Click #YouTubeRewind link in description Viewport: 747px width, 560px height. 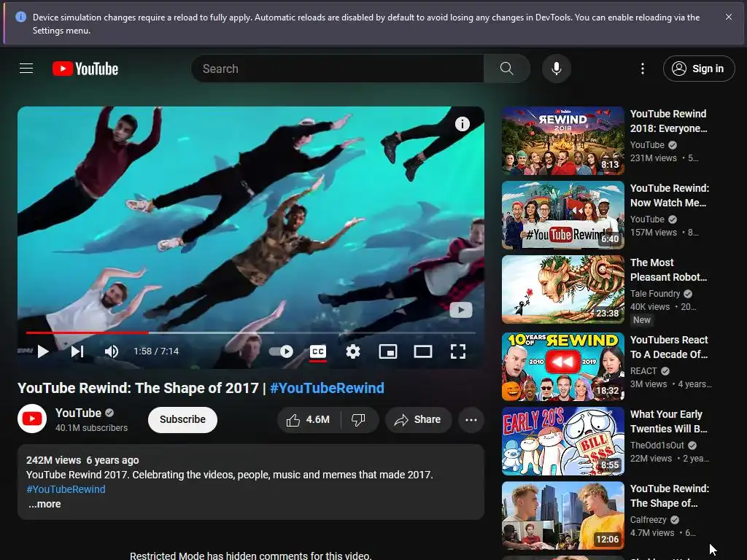tap(66, 489)
